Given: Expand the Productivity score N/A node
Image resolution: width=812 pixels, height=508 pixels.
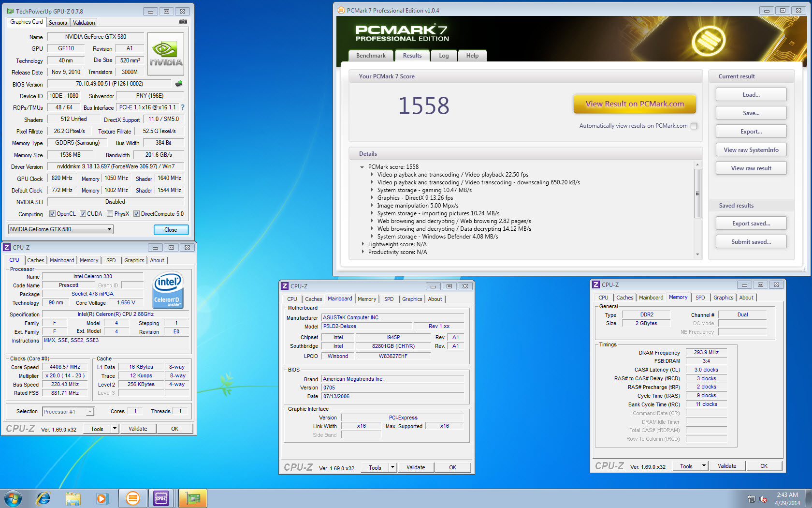Looking at the screenshot, I should tap(362, 252).
